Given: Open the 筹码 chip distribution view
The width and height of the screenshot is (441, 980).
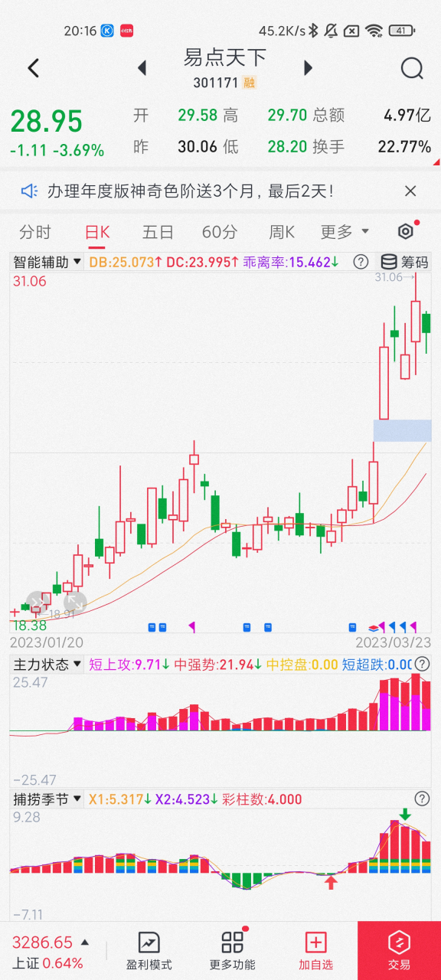Looking at the screenshot, I should 405,263.
